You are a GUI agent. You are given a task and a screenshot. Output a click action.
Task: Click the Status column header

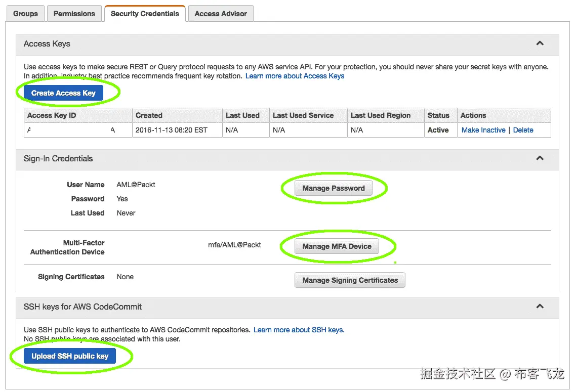tap(441, 115)
